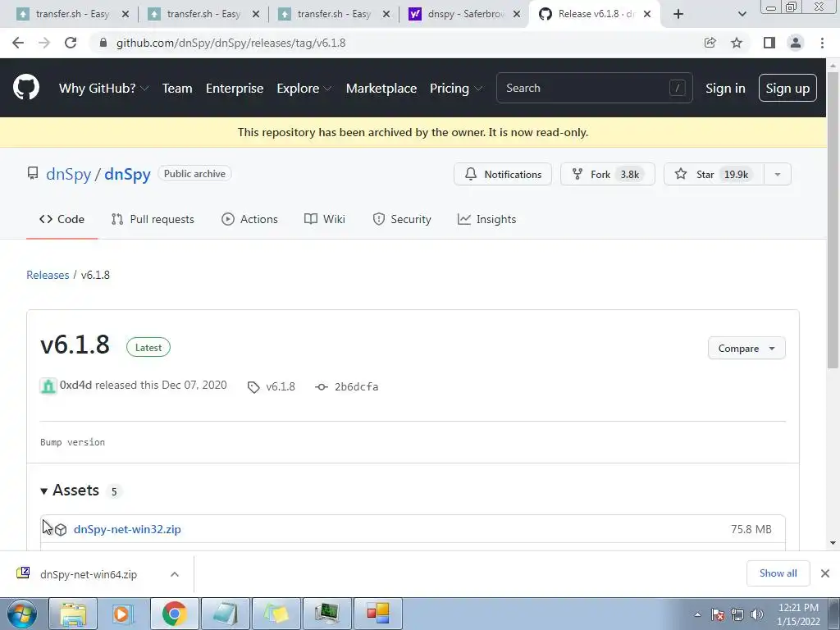The width and height of the screenshot is (840, 630).
Task: Switch to the Pull requests tab
Action: pos(153,219)
